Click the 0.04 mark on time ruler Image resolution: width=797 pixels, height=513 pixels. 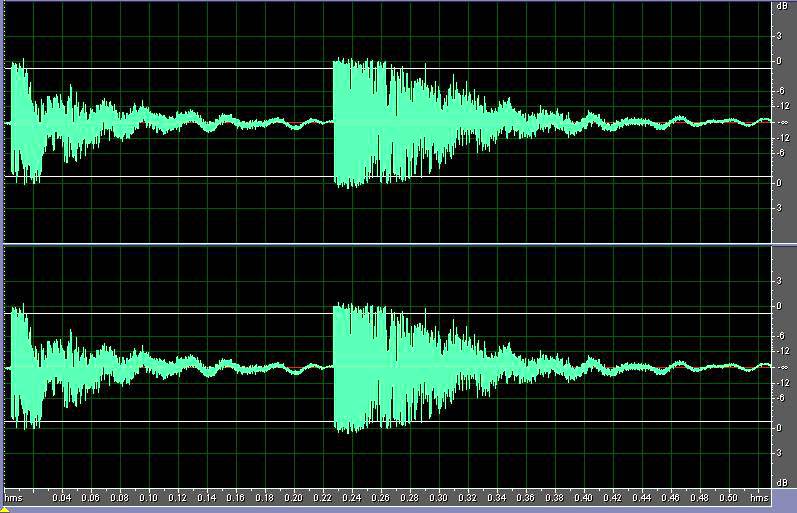[x=61, y=497]
